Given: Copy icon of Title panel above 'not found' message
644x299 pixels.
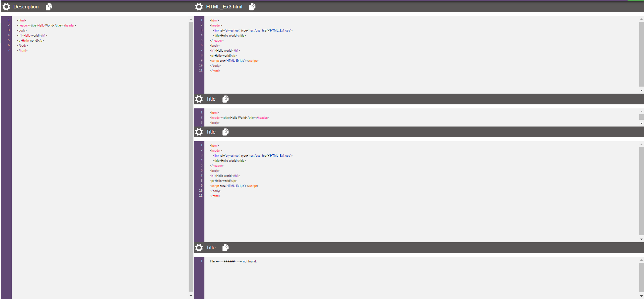Looking at the screenshot, I should tap(226, 248).
